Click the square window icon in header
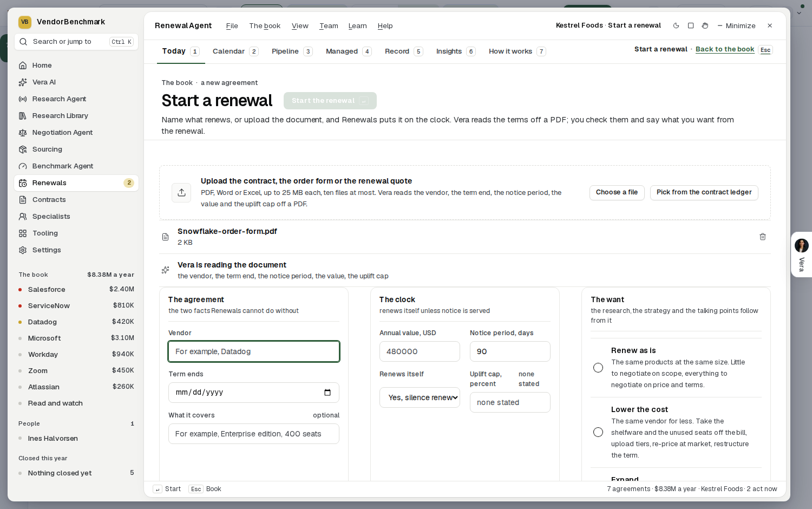Image resolution: width=812 pixels, height=509 pixels. (691, 25)
